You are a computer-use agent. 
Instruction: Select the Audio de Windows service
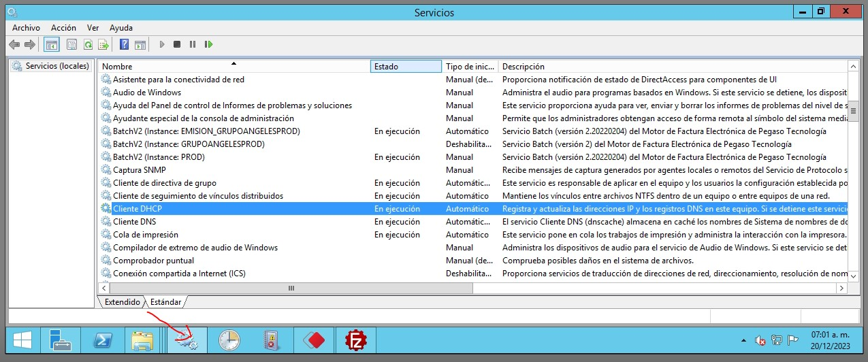(x=147, y=93)
